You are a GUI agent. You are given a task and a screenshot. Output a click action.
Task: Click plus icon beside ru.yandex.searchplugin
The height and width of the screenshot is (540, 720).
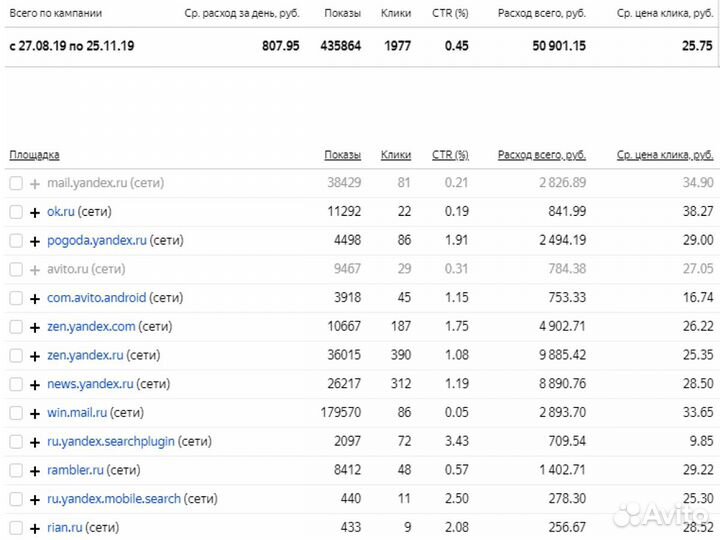click(35, 442)
